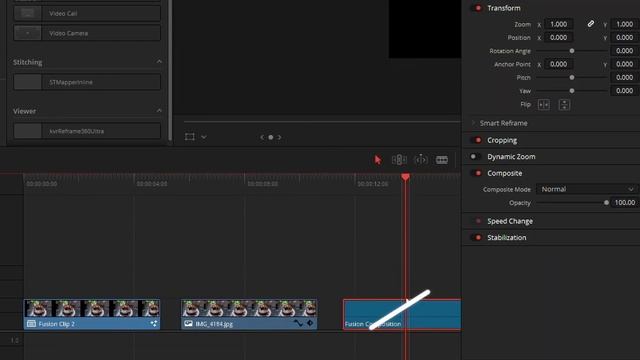640x360 pixels.
Task: Select the Video Camera effect
Action: pos(87,33)
